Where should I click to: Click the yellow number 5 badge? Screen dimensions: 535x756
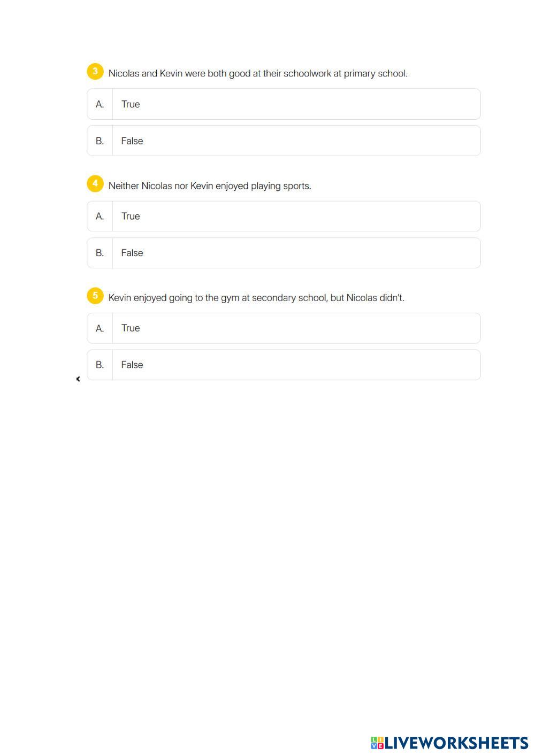tap(95, 296)
